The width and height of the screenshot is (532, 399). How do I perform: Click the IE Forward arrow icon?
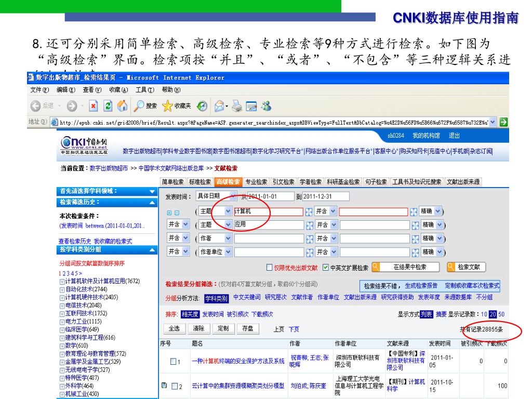[72, 106]
